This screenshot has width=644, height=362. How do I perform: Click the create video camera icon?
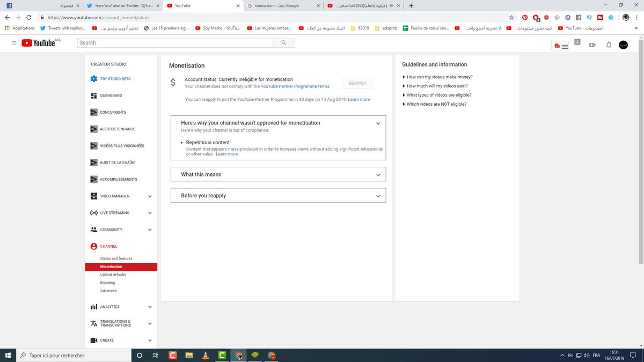pos(592,45)
